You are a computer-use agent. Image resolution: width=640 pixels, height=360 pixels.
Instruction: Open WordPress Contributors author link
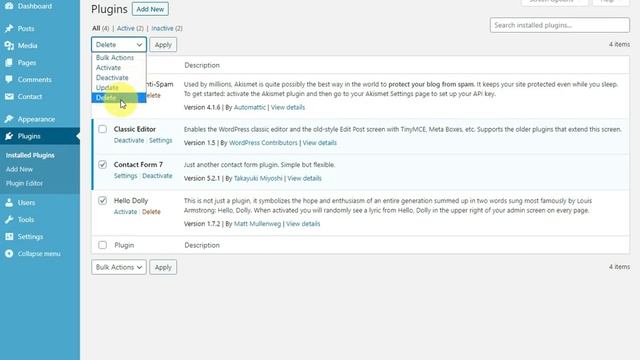coord(263,143)
